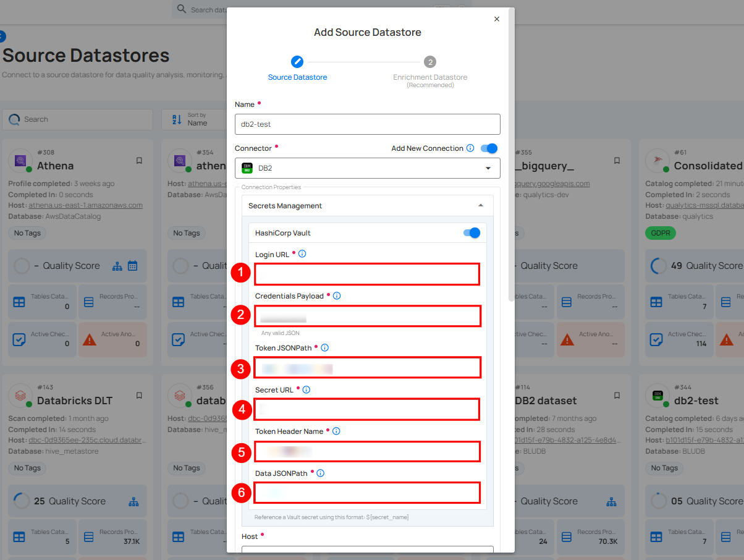Image resolution: width=744 pixels, height=560 pixels.
Task: Click the Add New Connection info icon
Action: 470,148
